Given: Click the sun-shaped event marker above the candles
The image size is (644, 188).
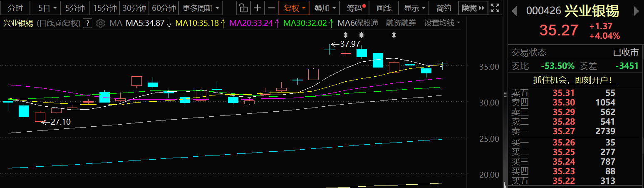Looking at the screenshot, I should (362, 35).
